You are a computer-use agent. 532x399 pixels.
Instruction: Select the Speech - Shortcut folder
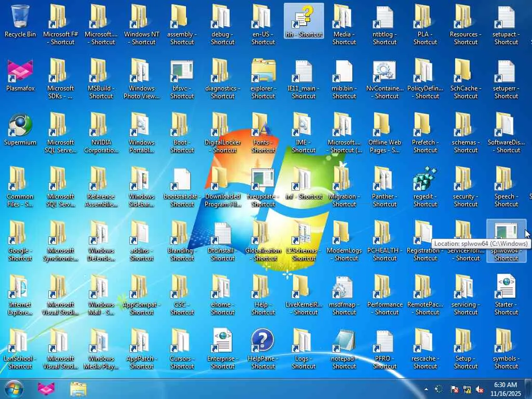pos(506,187)
